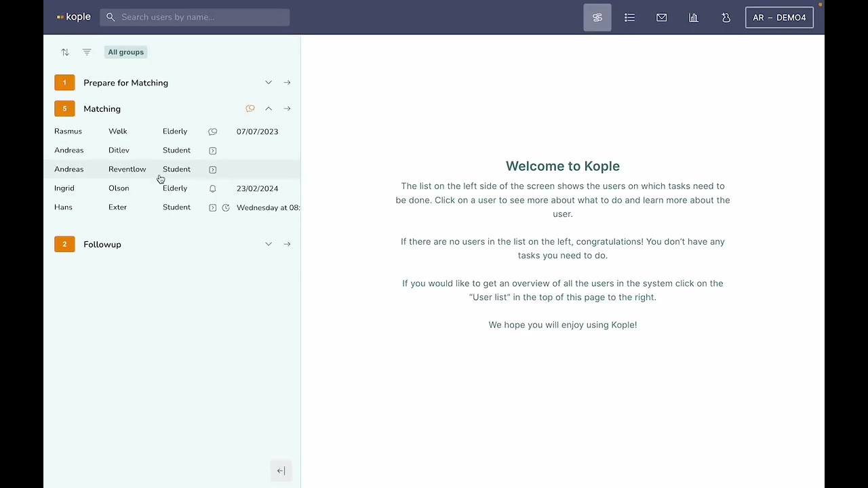This screenshot has width=868, height=488.
Task: Click the orange chat icon on Matching header
Action: 250,108
